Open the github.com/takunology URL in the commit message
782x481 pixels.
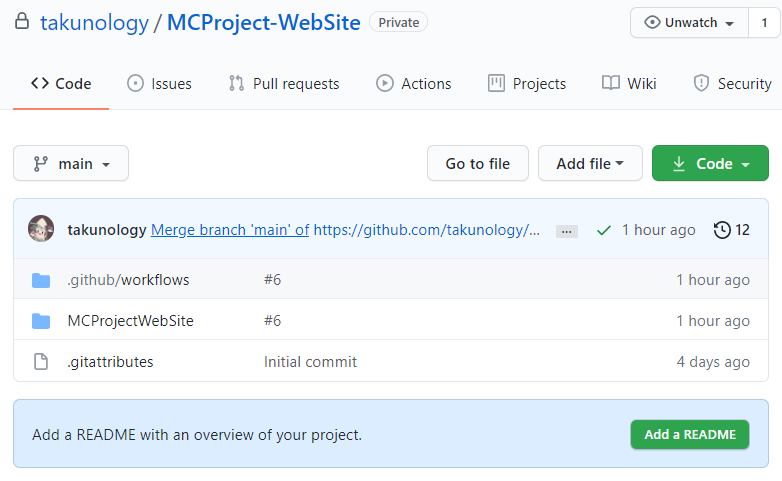click(x=426, y=230)
